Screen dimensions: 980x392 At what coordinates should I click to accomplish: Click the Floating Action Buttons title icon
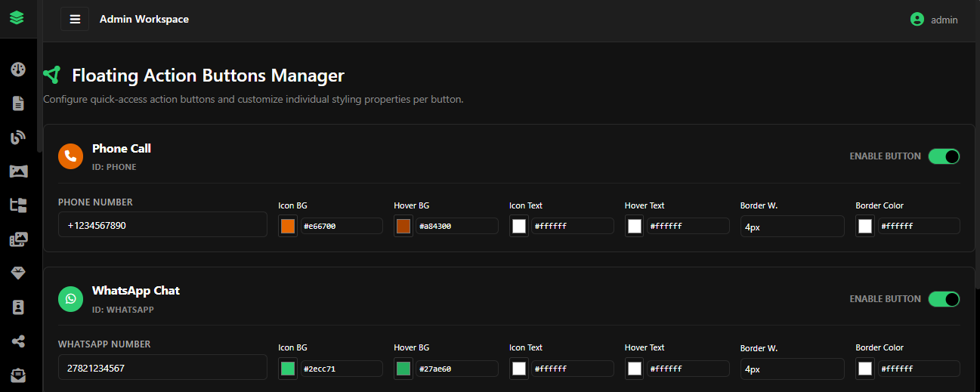coord(51,75)
